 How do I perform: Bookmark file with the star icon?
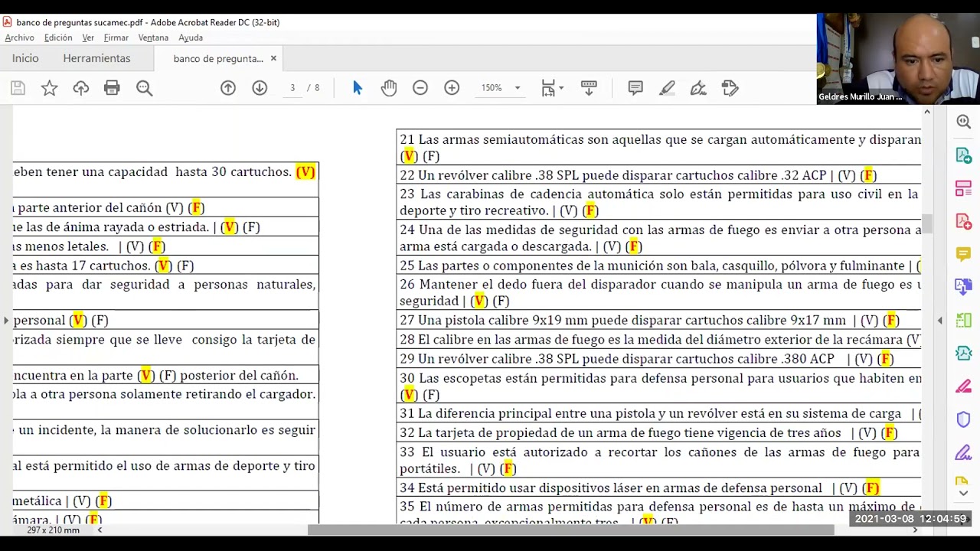[49, 88]
